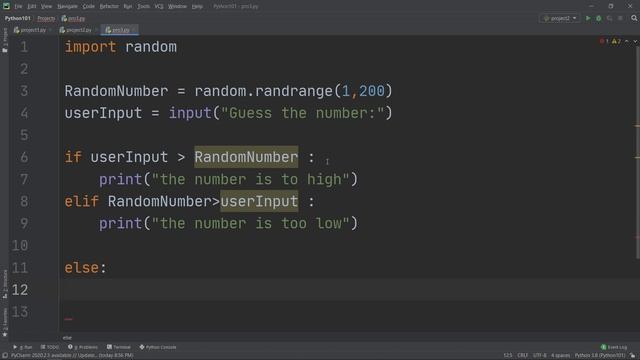Click the 'else:' statement on line 11
Screen dimensions: 640x360
[x=86, y=268]
